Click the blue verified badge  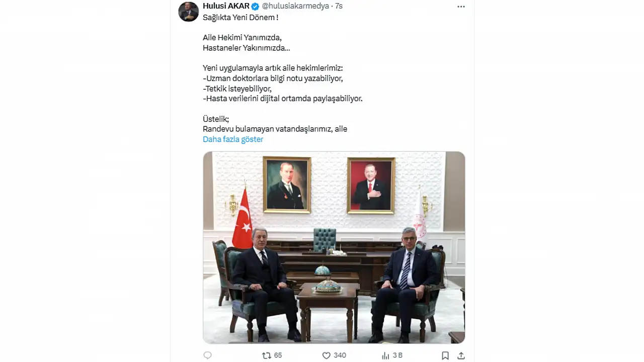point(255,6)
